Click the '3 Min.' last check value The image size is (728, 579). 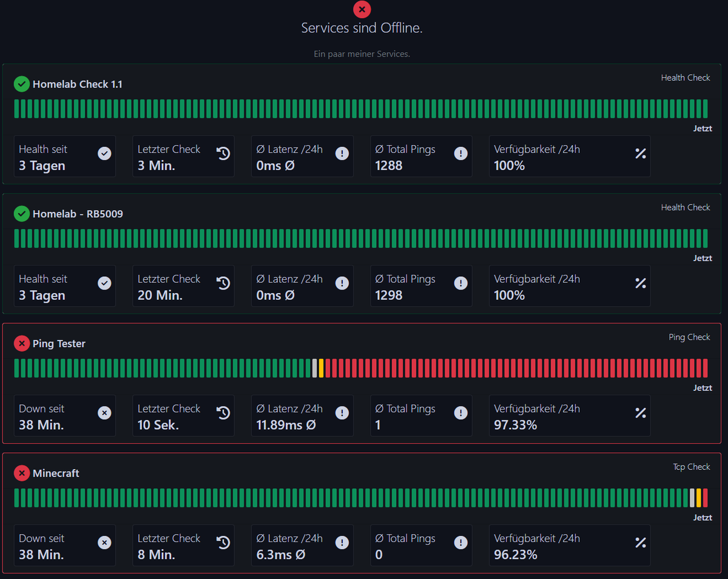pyautogui.click(x=157, y=166)
